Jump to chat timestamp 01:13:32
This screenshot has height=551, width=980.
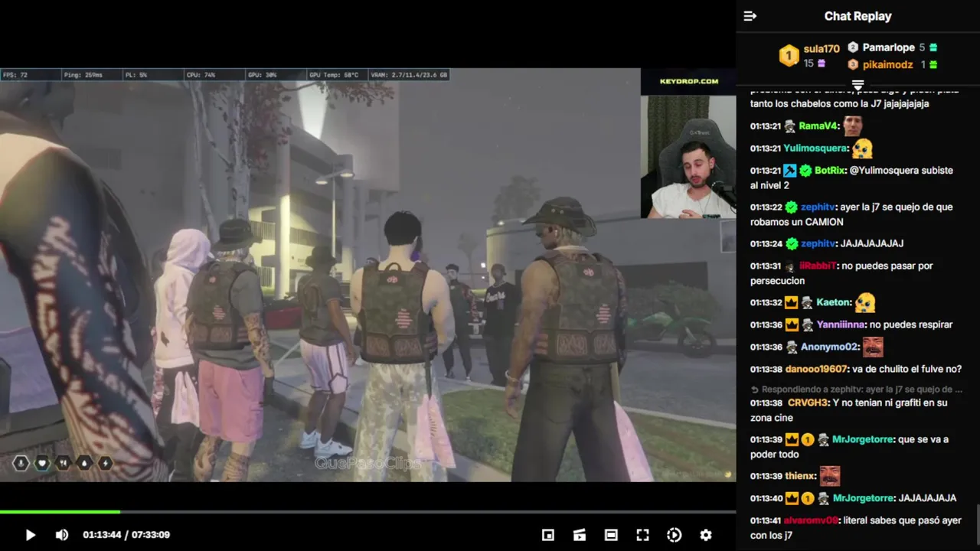pyautogui.click(x=766, y=303)
